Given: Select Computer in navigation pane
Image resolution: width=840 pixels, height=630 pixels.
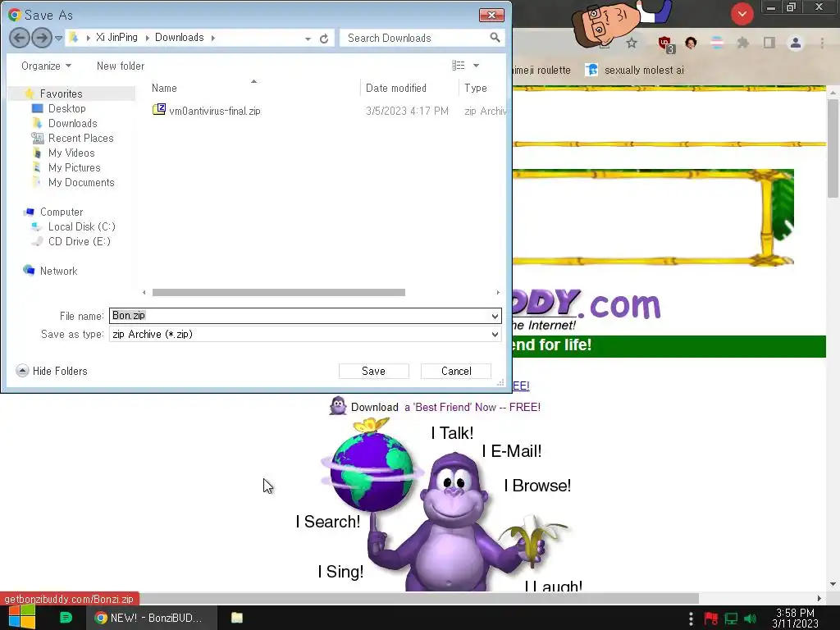Looking at the screenshot, I should 61,212.
